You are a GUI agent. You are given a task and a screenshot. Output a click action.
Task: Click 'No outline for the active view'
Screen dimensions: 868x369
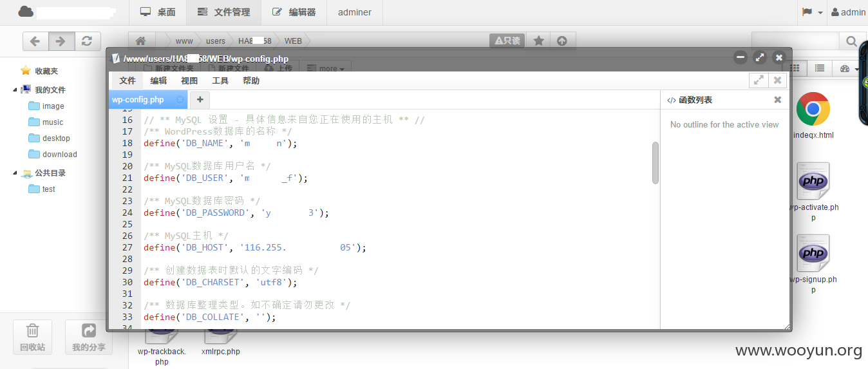coord(724,124)
